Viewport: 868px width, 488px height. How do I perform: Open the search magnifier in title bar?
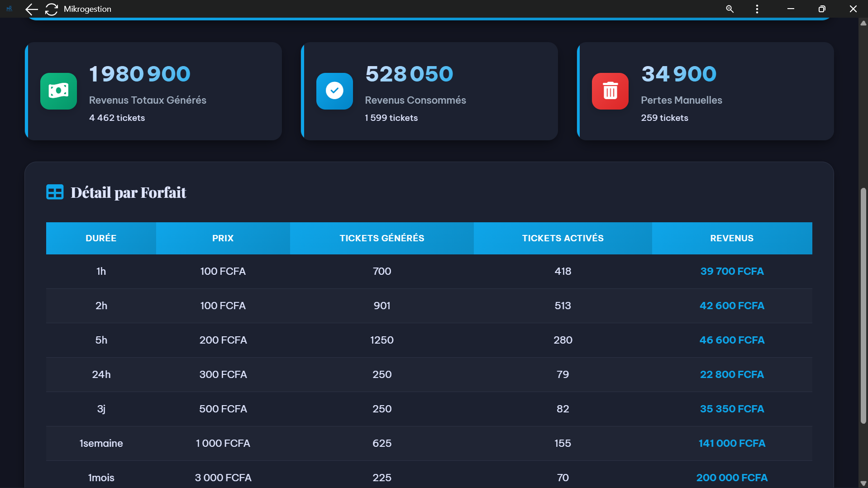(730, 9)
